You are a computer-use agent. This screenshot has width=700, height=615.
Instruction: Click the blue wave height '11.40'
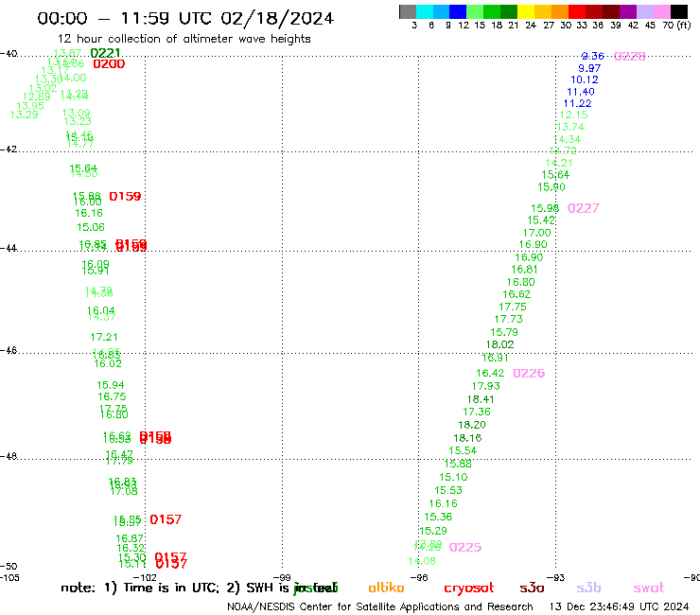coord(581,92)
